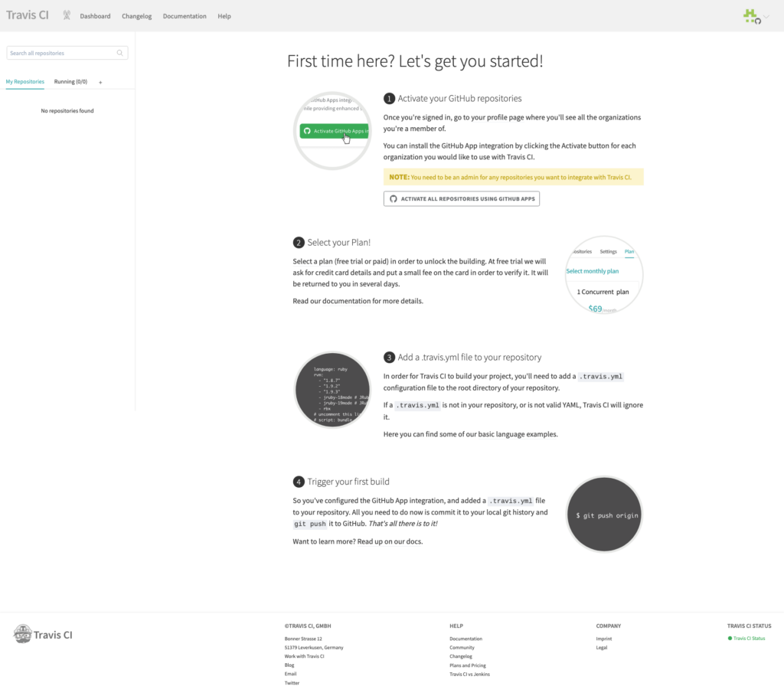
Task: Click the "No repositories found" message
Action: pyautogui.click(x=67, y=110)
